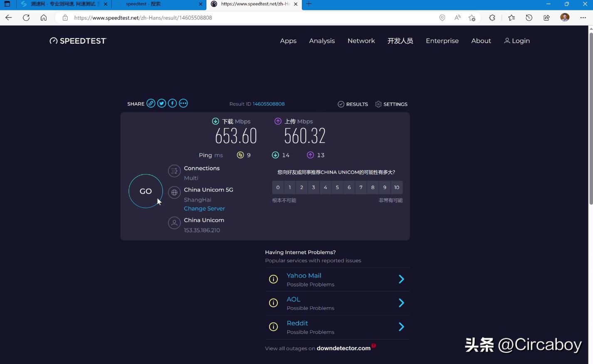Select rating 0 on recommendation scale

[x=278, y=187]
